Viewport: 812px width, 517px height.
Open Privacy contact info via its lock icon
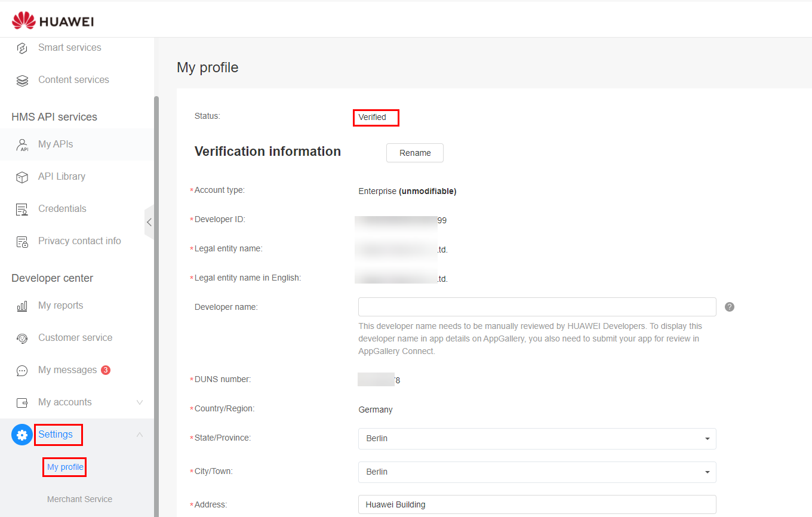pos(22,241)
